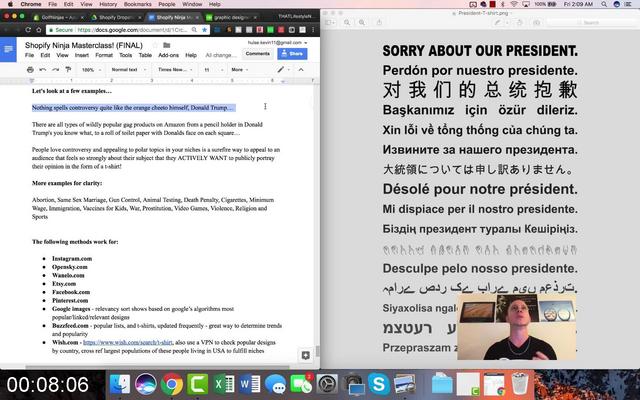
Task: Open the font size 11 dropdown
Action: [x=213, y=70]
